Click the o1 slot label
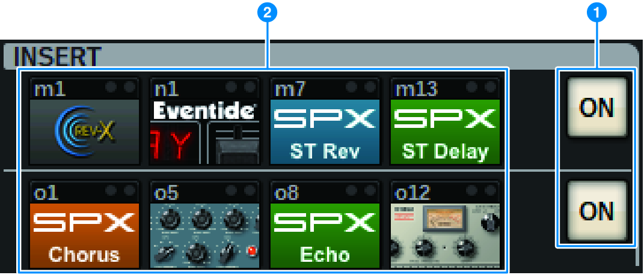Image resolution: width=644 pixels, height=275 pixels. click(46, 192)
